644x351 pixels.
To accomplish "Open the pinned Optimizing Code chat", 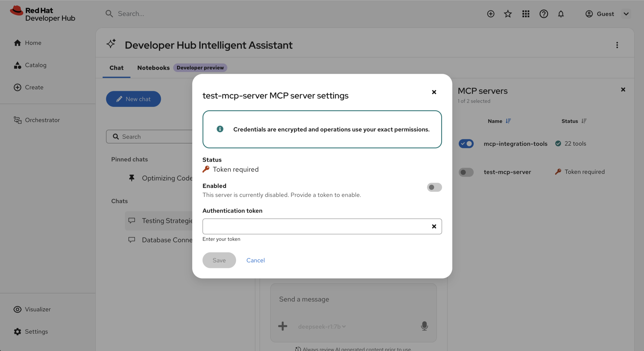I will [167, 178].
